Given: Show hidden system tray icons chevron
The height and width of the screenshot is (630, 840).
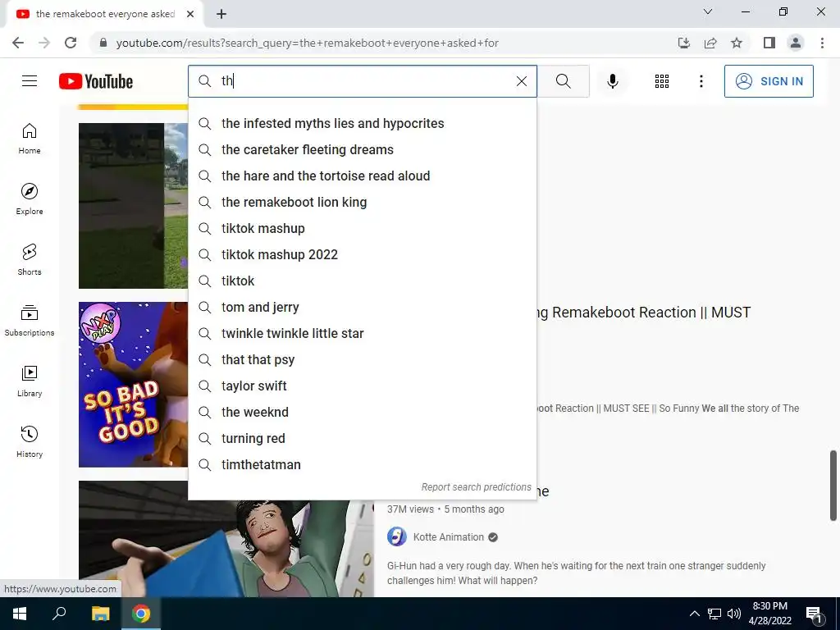Looking at the screenshot, I should pyautogui.click(x=694, y=614).
